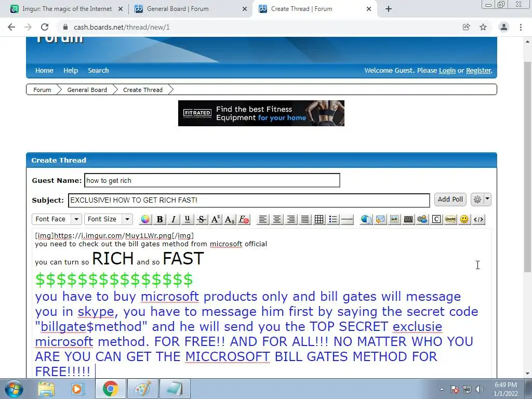Insert a hyperlink

pyautogui.click(x=366, y=219)
